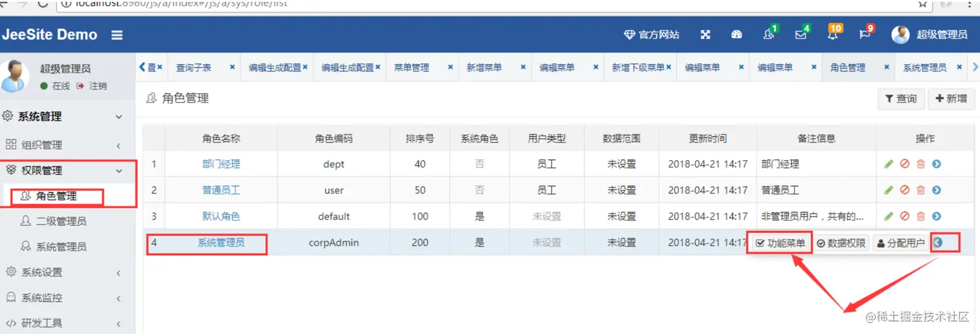Disable the 普通员工 role with ban icon
The image size is (980, 334).
[905, 190]
